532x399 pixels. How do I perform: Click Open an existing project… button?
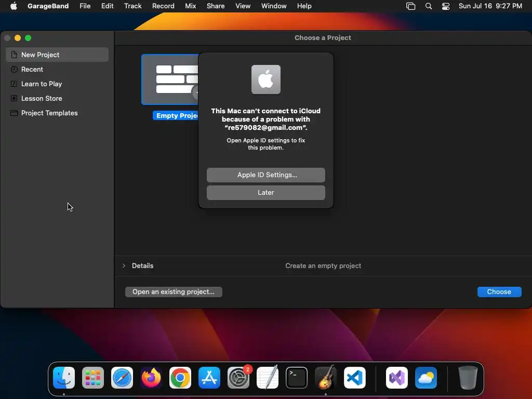pyautogui.click(x=174, y=292)
